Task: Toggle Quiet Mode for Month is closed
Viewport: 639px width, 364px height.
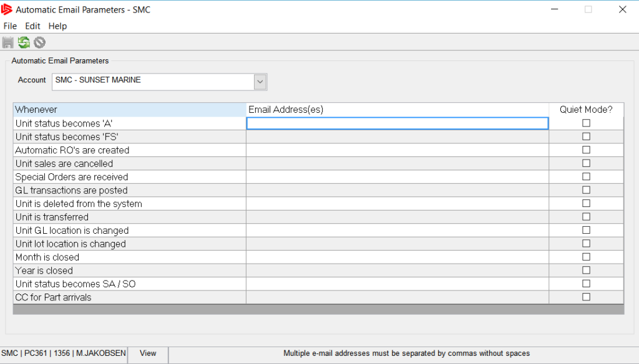Action: (586, 256)
